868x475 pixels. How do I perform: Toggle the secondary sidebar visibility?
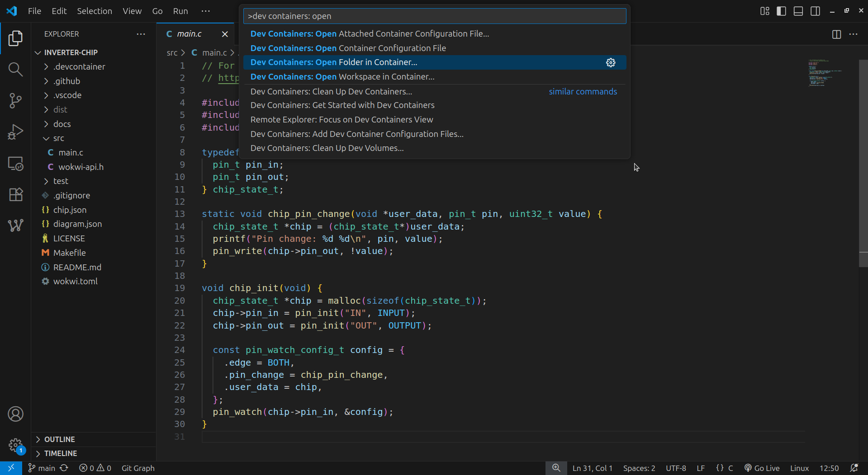point(815,11)
